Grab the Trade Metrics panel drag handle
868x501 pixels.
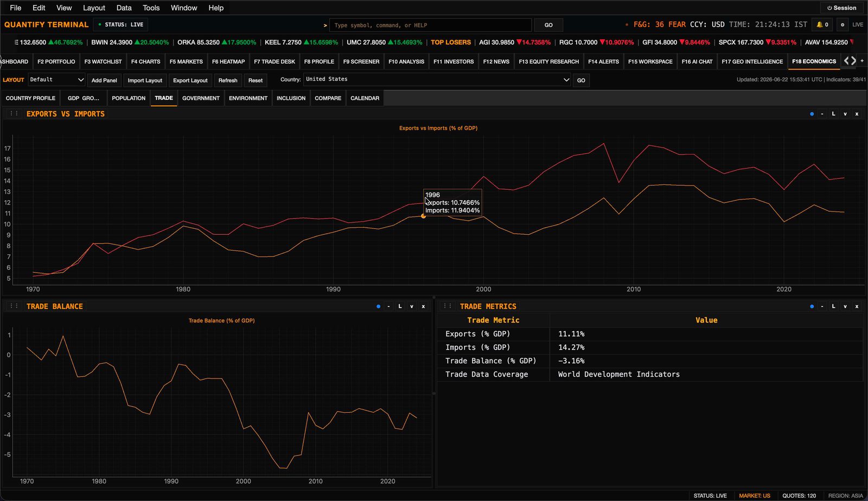click(x=448, y=306)
